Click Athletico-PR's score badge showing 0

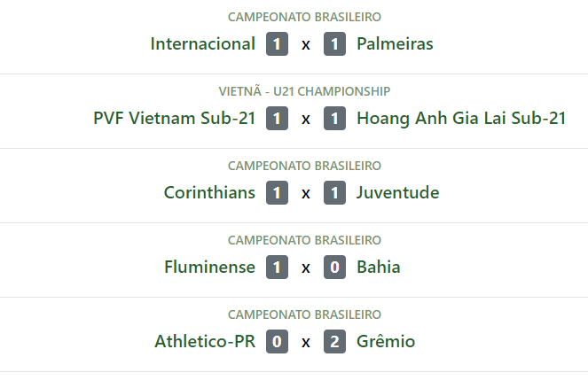pyautogui.click(x=277, y=342)
